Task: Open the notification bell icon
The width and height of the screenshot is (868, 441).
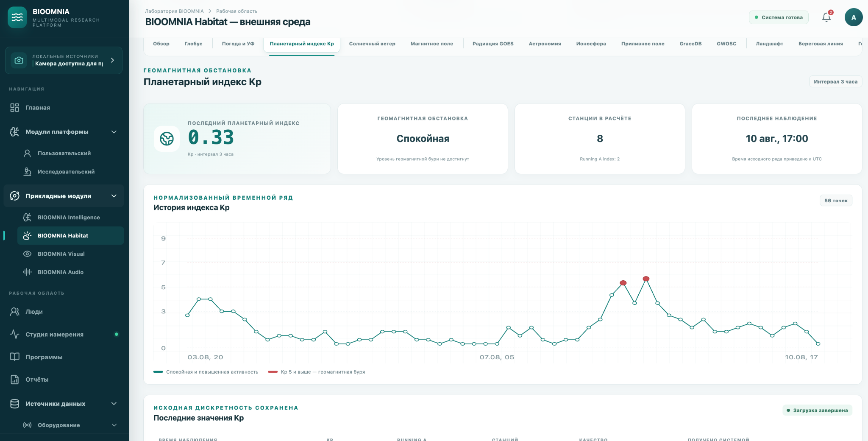Action: tap(826, 17)
